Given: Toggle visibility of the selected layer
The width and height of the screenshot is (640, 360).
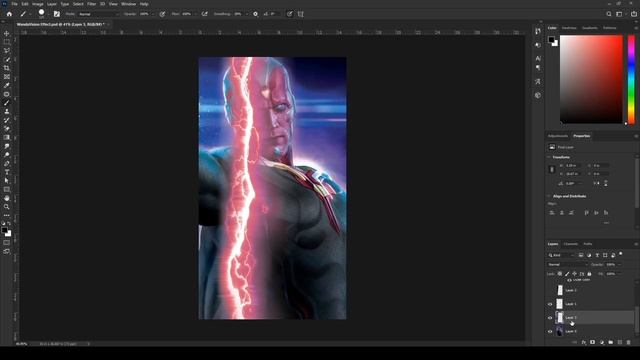Looking at the screenshot, I should pyautogui.click(x=550, y=318).
